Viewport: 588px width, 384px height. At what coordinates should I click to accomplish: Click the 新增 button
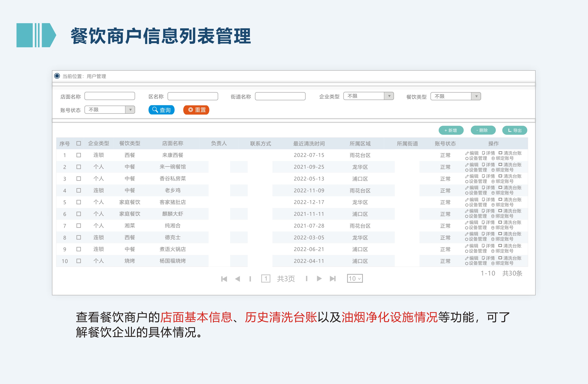451,130
